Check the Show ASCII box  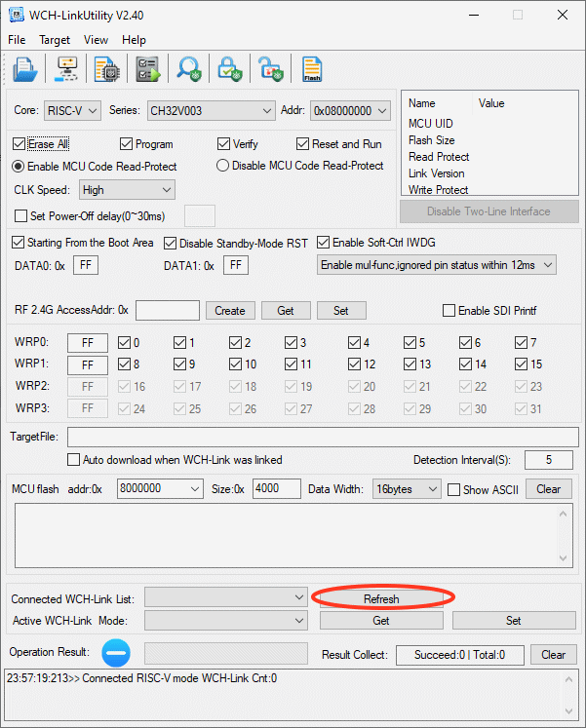453,490
